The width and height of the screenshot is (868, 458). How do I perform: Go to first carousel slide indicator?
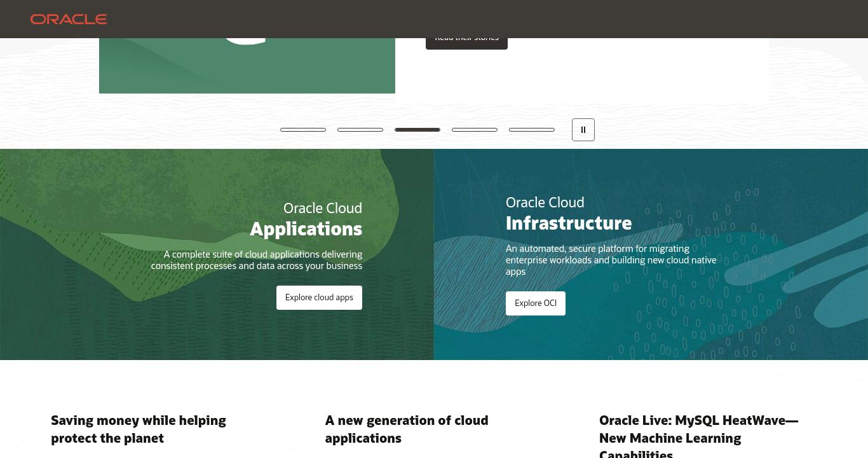pos(303,130)
